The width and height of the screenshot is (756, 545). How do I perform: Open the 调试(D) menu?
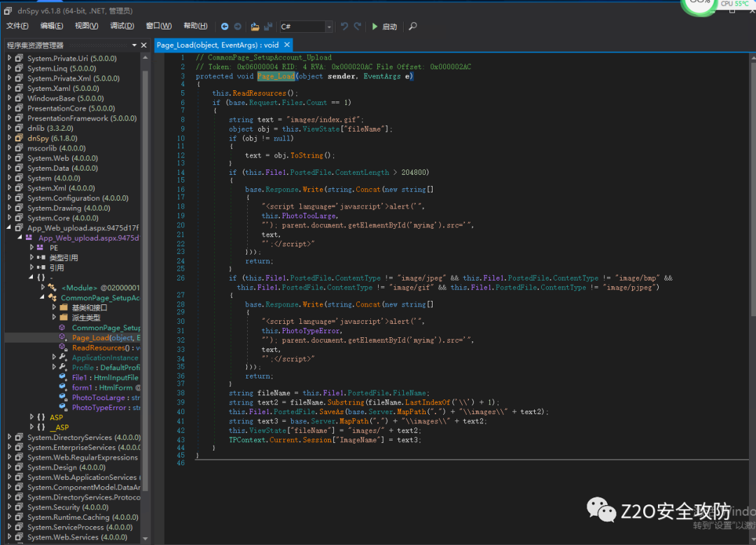point(122,26)
